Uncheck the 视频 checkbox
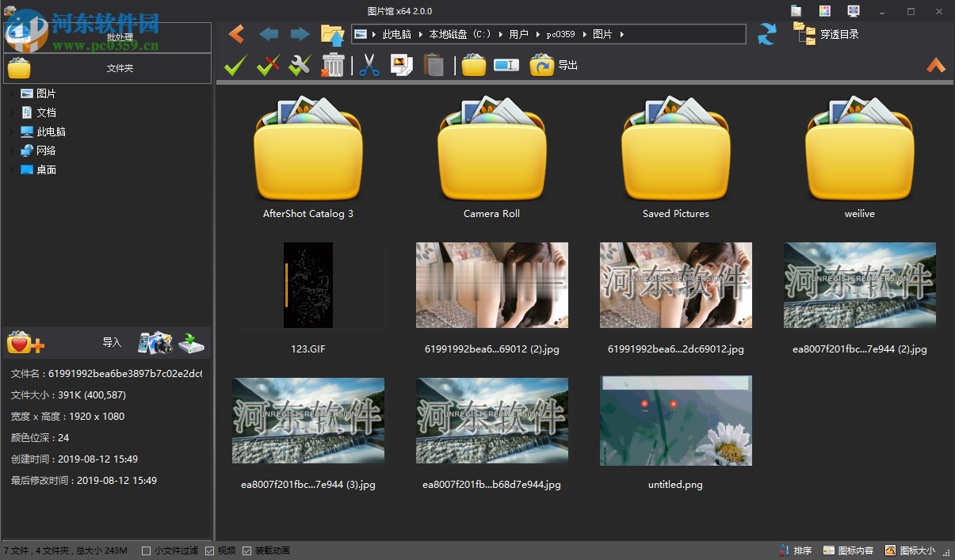The height and width of the screenshot is (560, 955). point(210,550)
